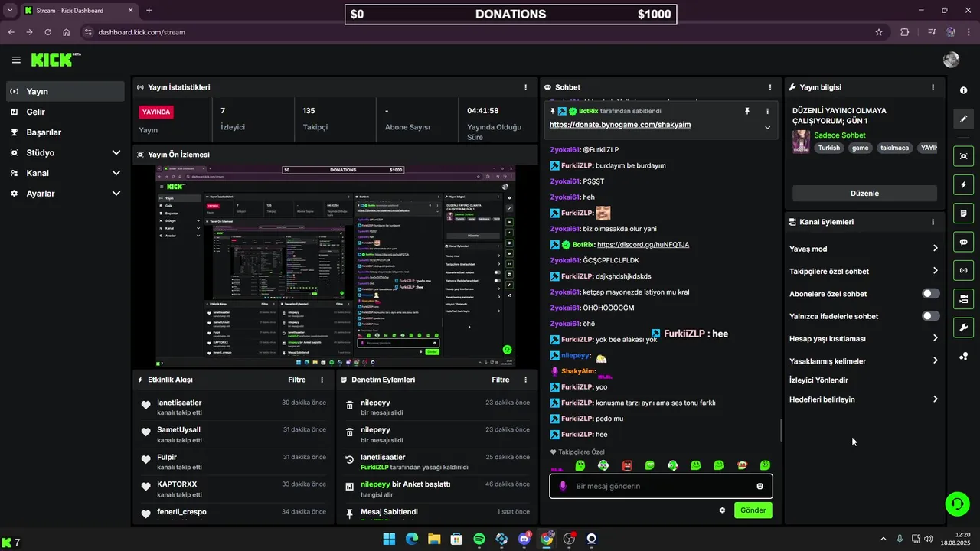This screenshot has height=551, width=980.
Task: Click the info icon in right toolbar
Action: (x=963, y=90)
